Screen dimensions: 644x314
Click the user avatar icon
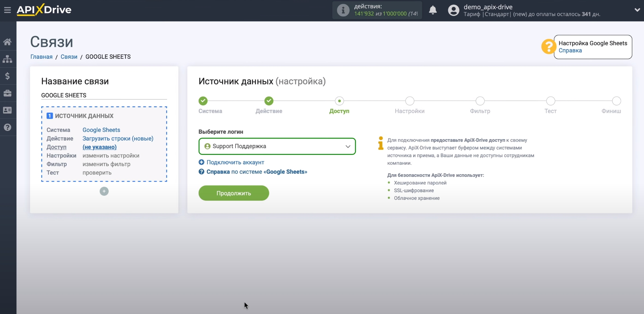453,10
